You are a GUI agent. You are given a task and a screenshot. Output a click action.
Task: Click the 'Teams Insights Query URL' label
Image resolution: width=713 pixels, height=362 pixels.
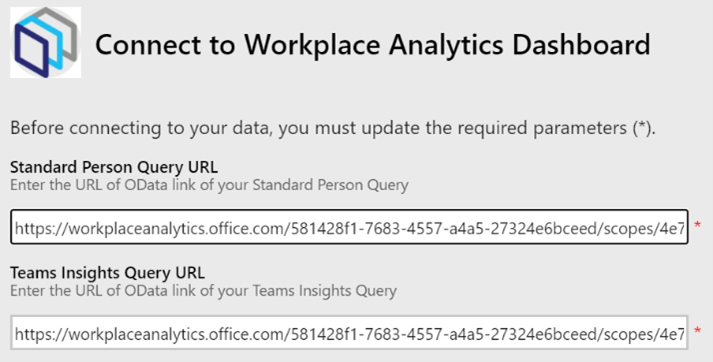click(x=107, y=273)
